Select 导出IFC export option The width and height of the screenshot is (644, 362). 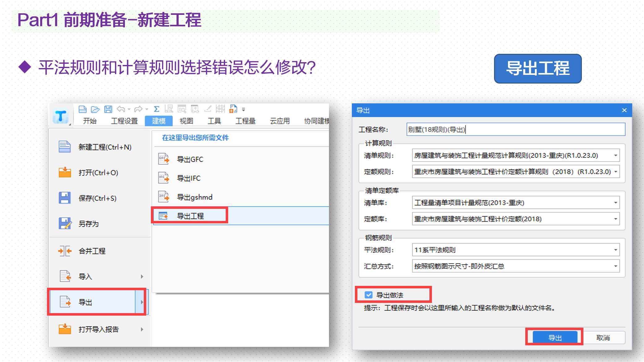click(x=188, y=178)
